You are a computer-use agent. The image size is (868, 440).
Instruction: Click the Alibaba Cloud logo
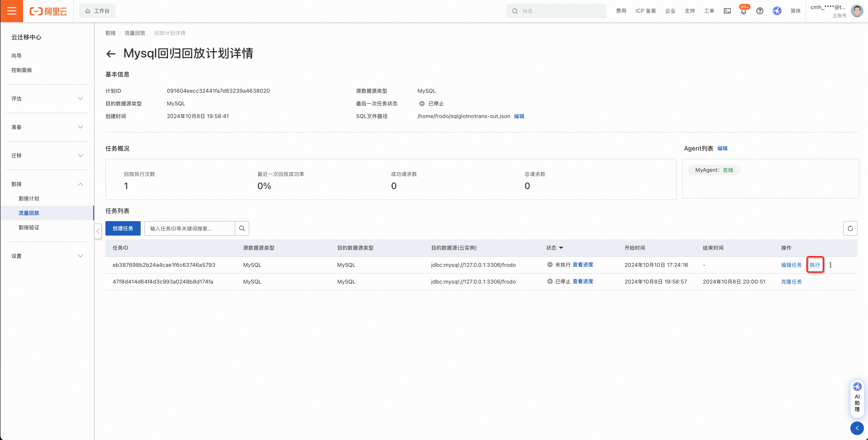point(48,11)
